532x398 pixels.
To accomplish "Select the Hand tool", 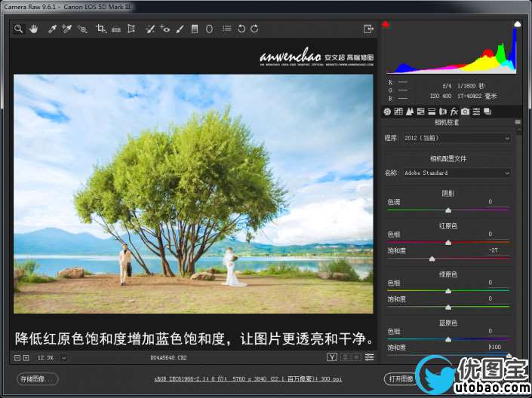I will pos(33,29).
